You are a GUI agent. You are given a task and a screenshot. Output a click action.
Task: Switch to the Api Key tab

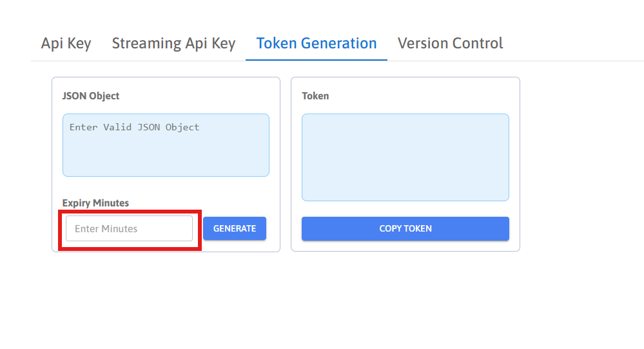pos(66,43)
